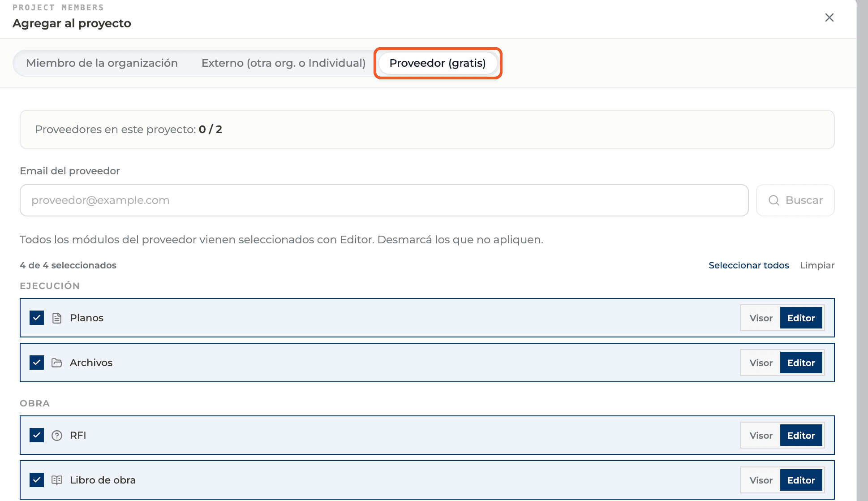Screen dimensions: 868x501
Task: Click the RFI module label
Action: pyautogui.click(x=78, y=436)
